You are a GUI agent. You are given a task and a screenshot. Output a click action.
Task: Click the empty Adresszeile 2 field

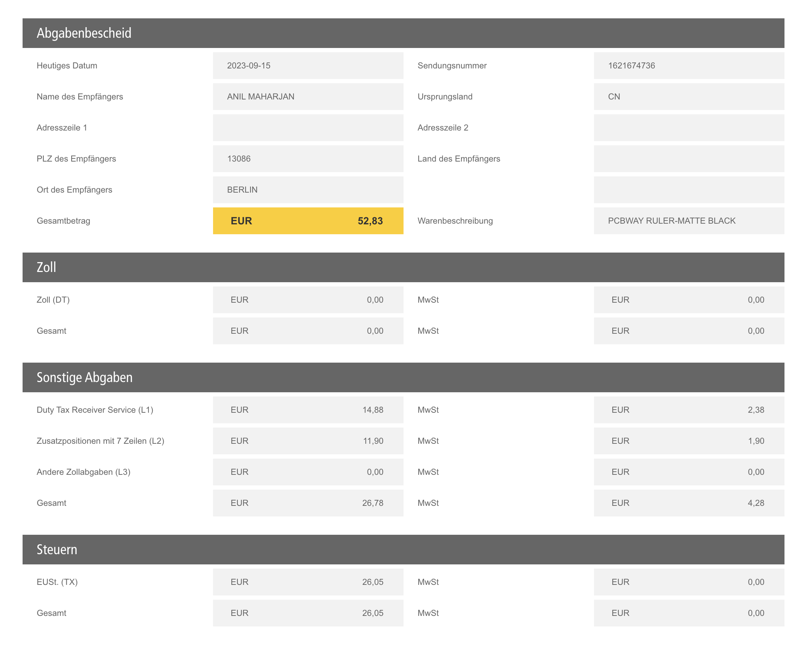click(x=689, y=128)
